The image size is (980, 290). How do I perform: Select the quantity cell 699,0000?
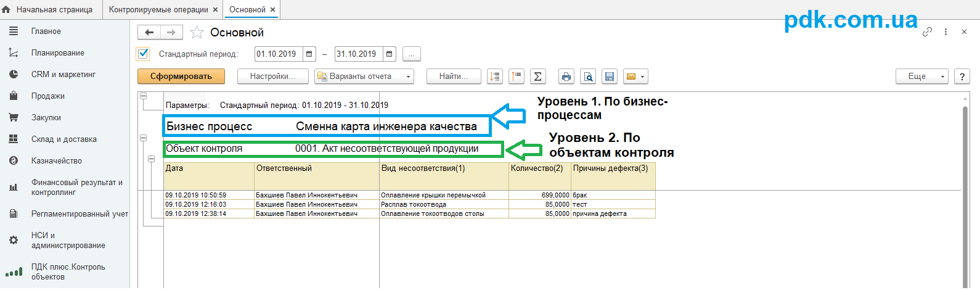pyautogui.click(x=540, y=195)
